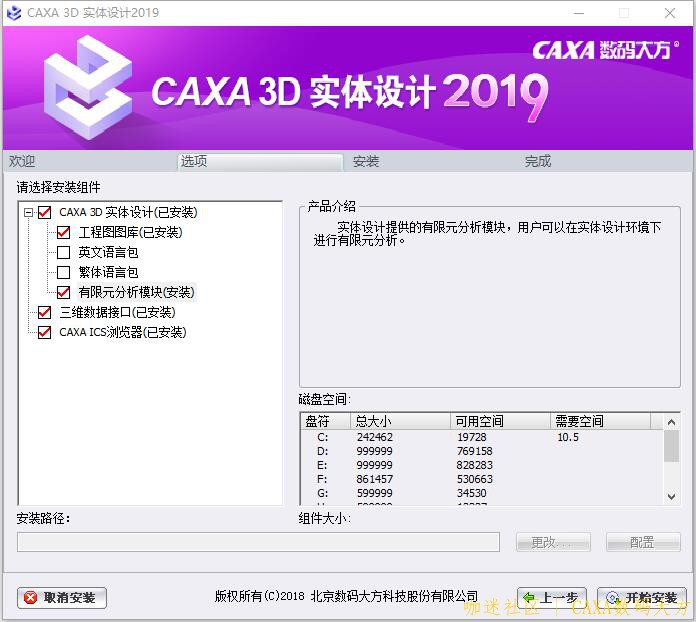Image resolution: width=696 pixels, height=622 pixels.
Task: Toggle 有限元分析模块(安装) checkbox
Action: coord(63,292)
